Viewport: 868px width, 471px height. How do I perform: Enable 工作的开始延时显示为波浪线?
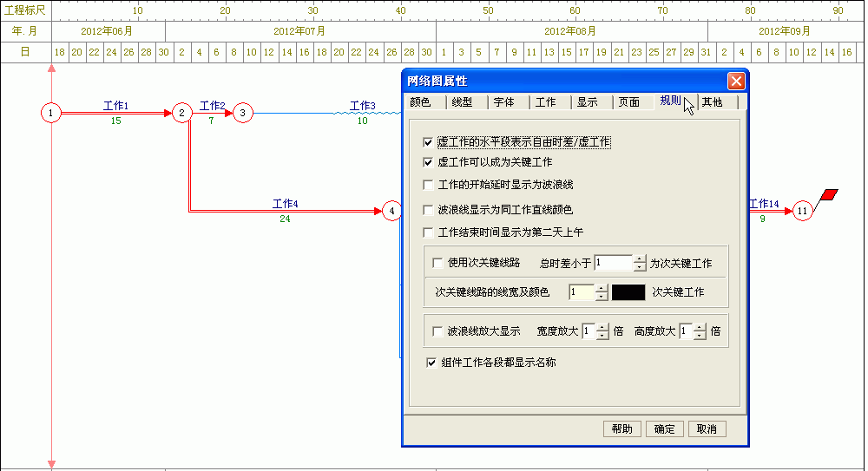(x=428, y=185)
